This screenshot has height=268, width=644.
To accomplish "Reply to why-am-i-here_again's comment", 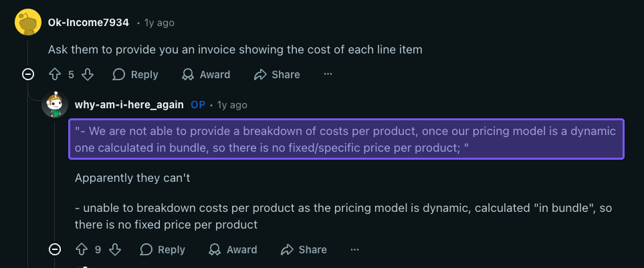I will 163,249.
